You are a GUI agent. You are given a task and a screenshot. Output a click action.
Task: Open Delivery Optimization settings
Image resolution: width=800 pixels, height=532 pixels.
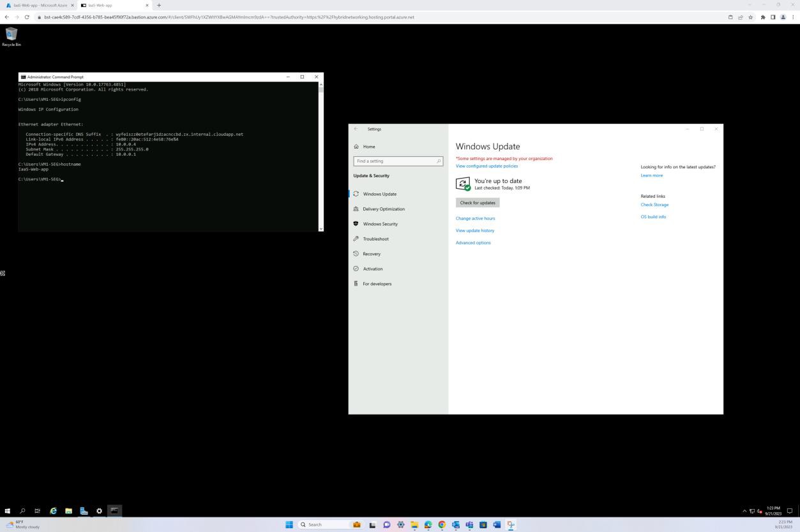pos(383,209)
